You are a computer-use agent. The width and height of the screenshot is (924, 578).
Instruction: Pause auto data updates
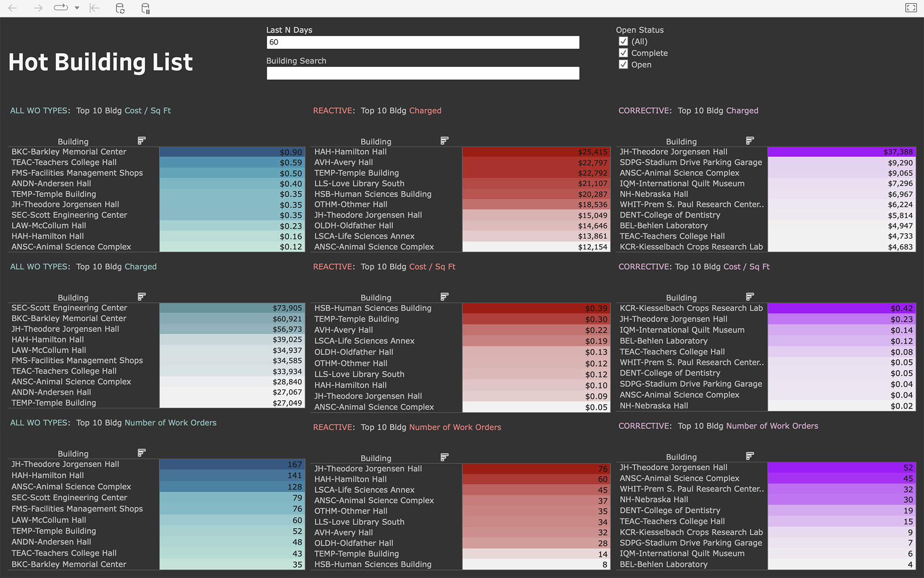(x=145, y=8)
